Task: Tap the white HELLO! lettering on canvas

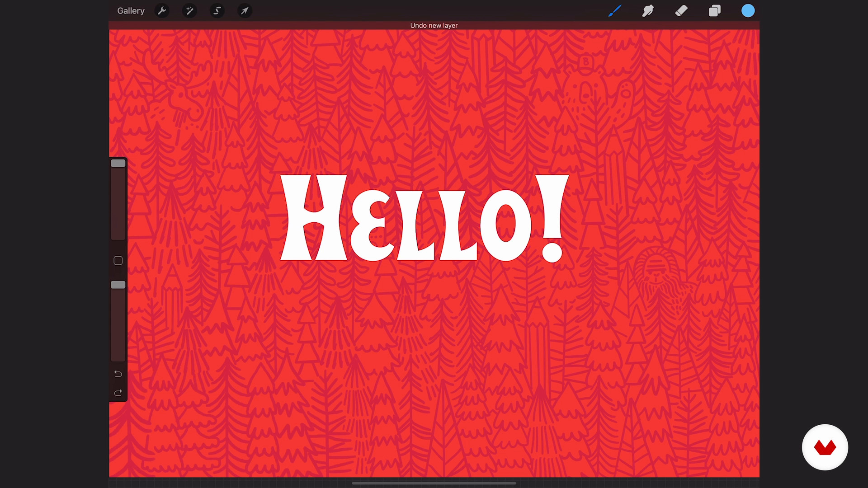Action: click(x=425, y=218)
